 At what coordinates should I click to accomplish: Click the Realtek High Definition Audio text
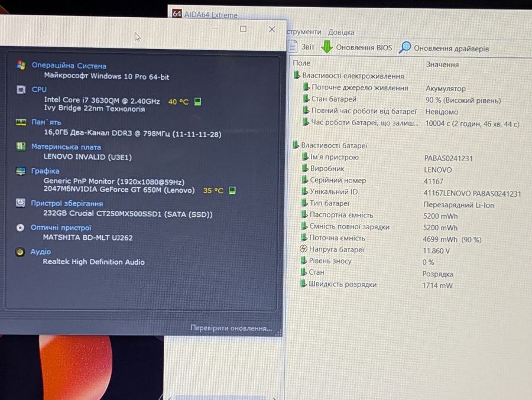(x=93, y=262)
